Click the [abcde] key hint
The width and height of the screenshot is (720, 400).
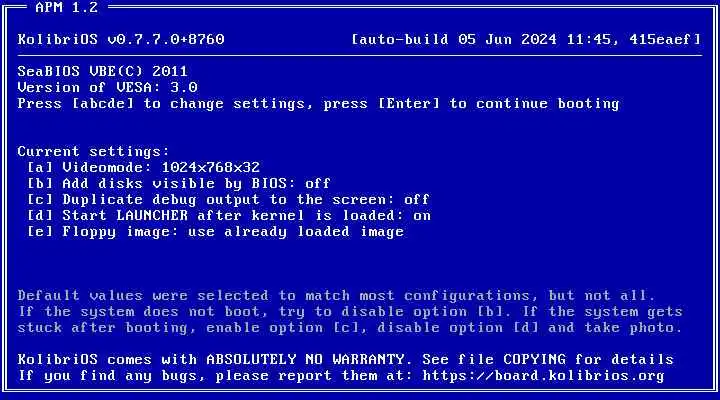[103, 103]
